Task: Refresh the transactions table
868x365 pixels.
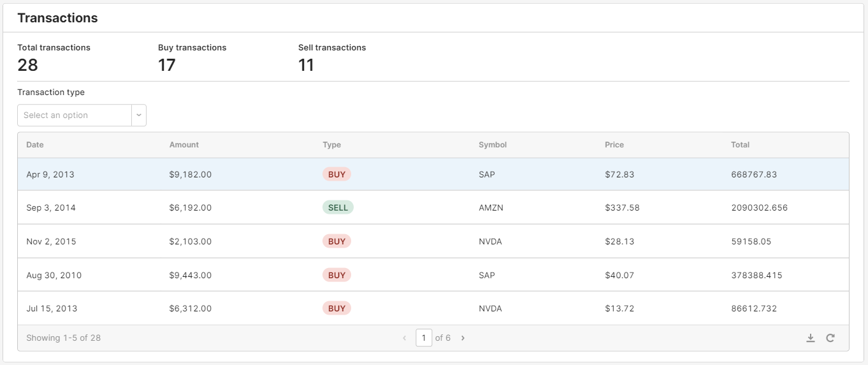Action: coord(830,338)
